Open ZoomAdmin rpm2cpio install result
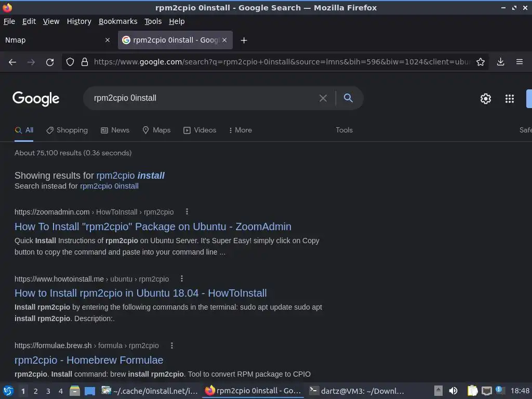 [x=153, y=227]
